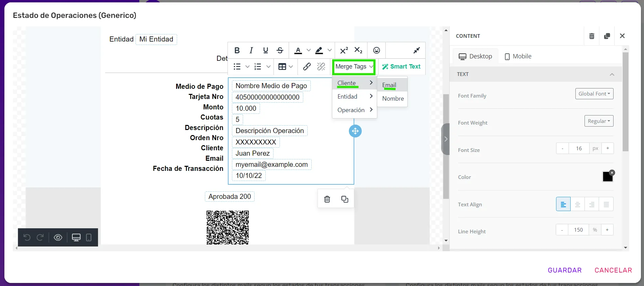Screen dimensions: 644x286
Task: Open the Global Font family dropdown
Action: (594, 94)
